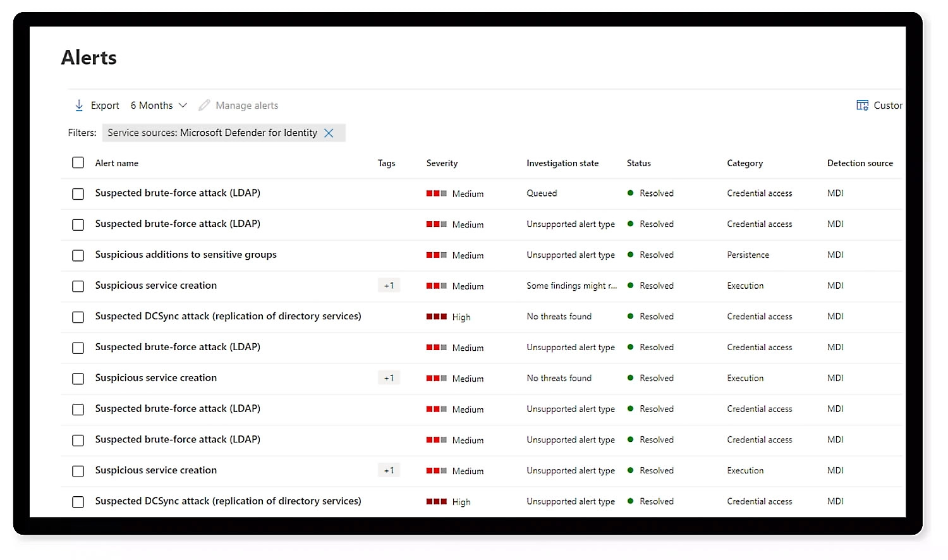Click Medium severity bars for Suspicious additions alert
The image size is (948, 560).
click(437, 255)
